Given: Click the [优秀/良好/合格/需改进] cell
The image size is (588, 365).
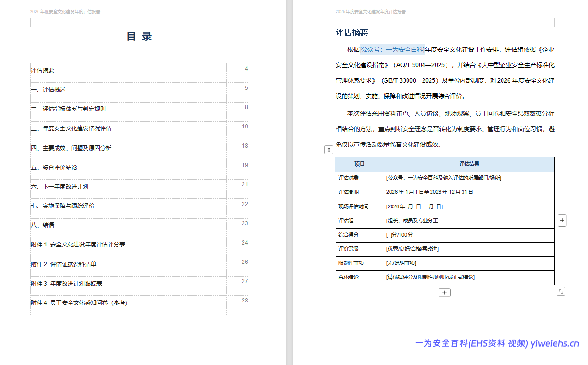Looking at the screenshot, I should (x=469, y=249).
